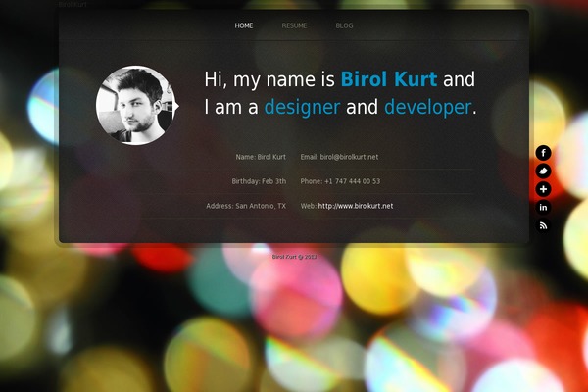Click the blue 'Birol Kurt' heading name

click(389, 79)
